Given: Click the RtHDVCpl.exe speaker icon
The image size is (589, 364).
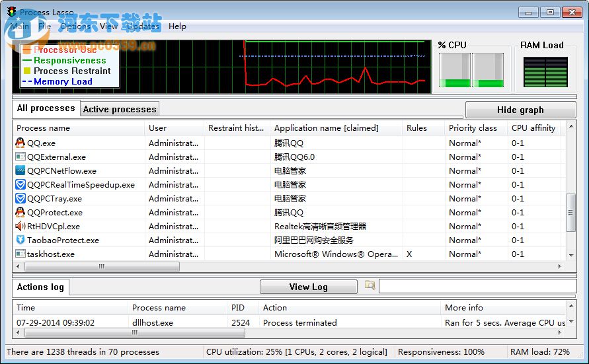Looking at the screenshot, I should click(20, 226).
